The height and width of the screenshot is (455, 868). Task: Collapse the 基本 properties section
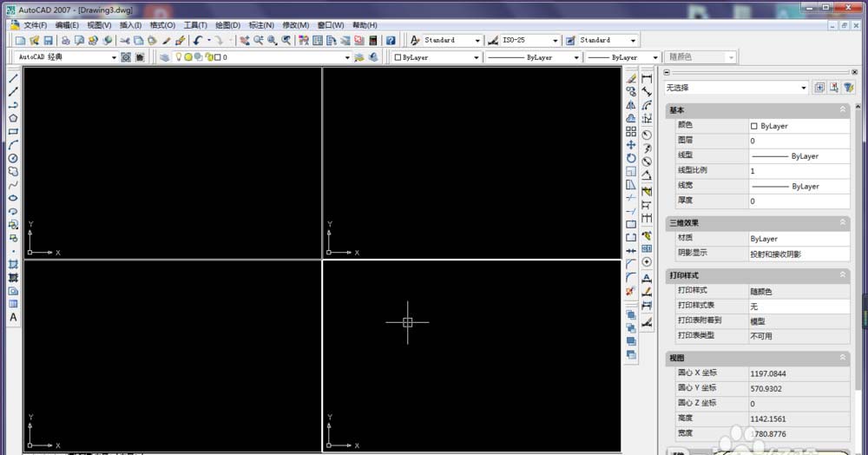(x=842, y=110)
